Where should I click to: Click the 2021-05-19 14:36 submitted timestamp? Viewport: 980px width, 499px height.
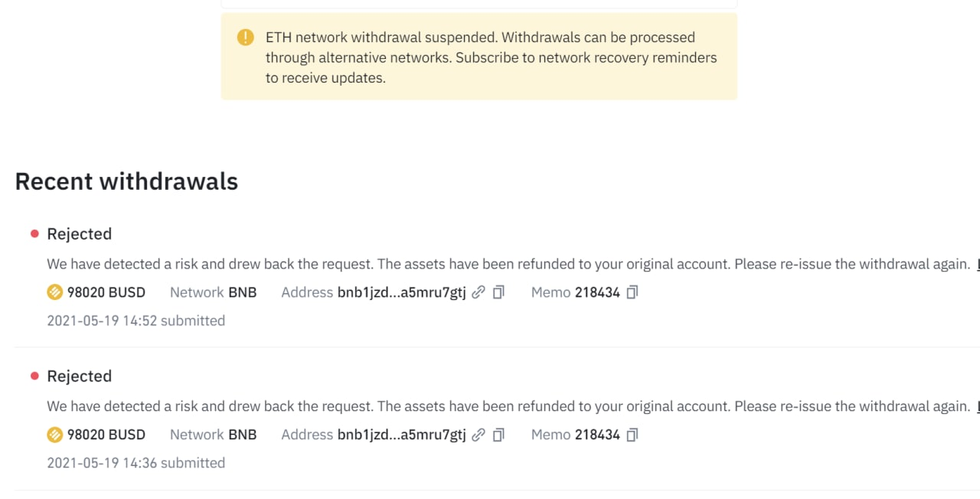point(136,463)
